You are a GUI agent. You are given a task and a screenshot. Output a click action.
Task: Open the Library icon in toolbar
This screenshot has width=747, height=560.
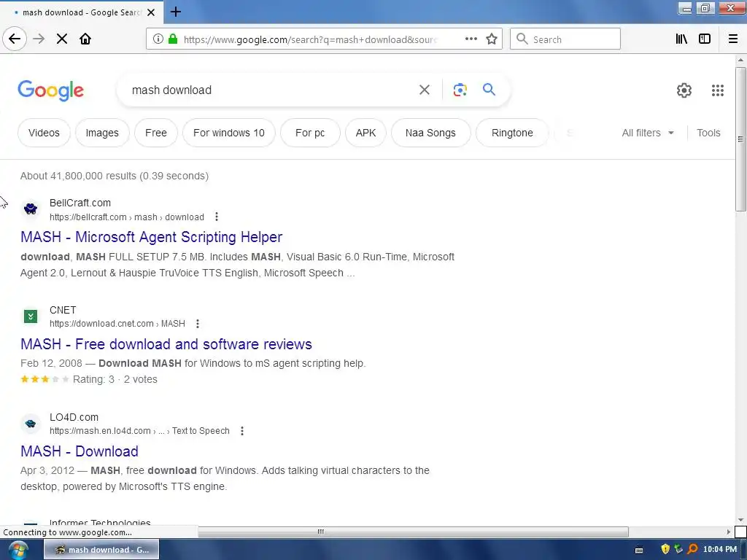[681, 39]
